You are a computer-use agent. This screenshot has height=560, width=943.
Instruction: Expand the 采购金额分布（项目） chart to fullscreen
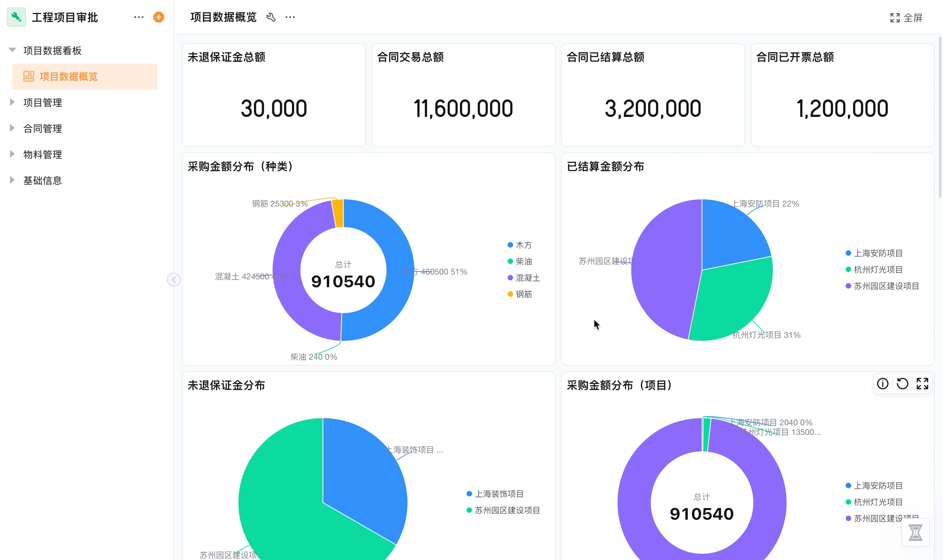pos(922,384)
